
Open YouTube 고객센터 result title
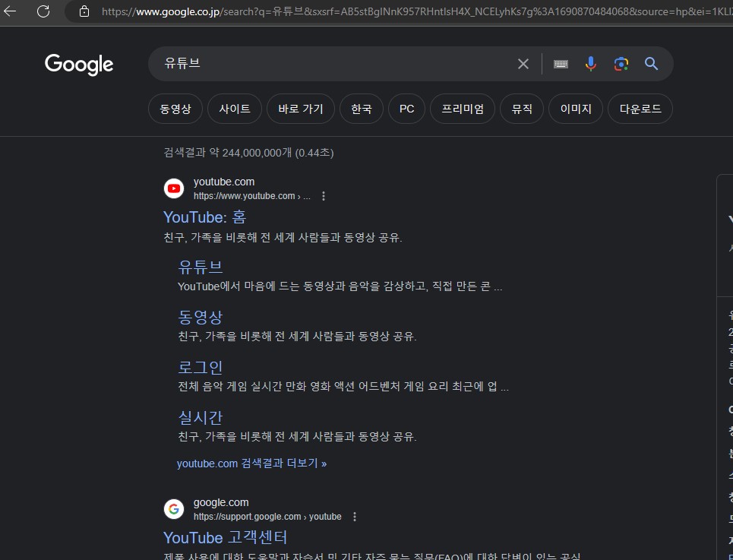pos(225,538)
